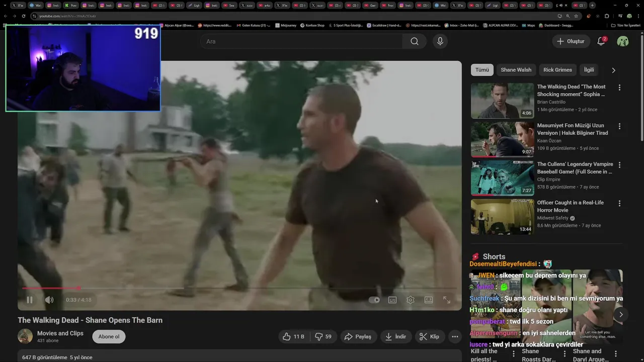This screenshot has width=644, height=362.
Task: Switch to theater mode in the player
Action: coord(429,300)
